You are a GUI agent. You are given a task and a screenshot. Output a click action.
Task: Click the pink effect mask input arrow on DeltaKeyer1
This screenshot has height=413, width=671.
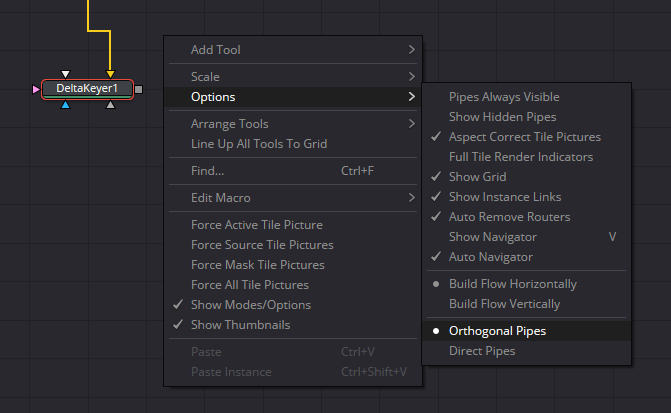pyautogui.click(x=36, y=89)
